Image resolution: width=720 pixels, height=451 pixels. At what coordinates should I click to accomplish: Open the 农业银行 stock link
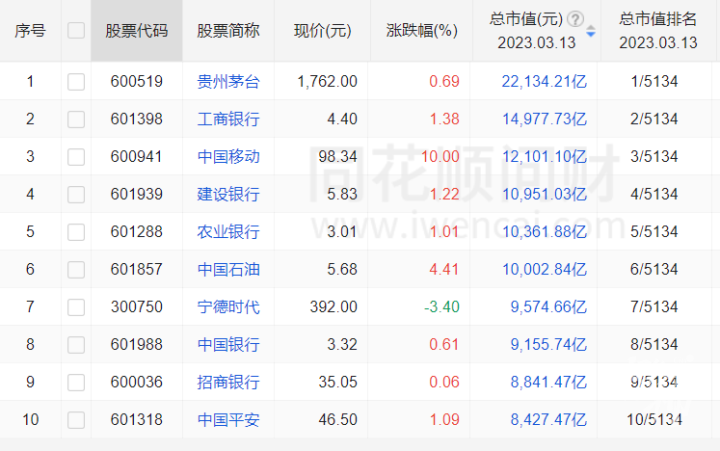[228, 232]
